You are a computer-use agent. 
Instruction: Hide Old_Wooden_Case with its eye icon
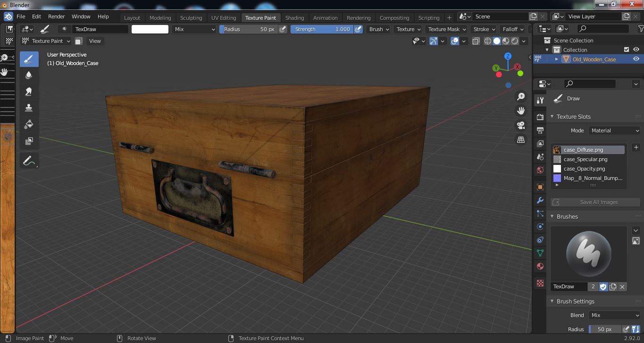coord(636,59)
